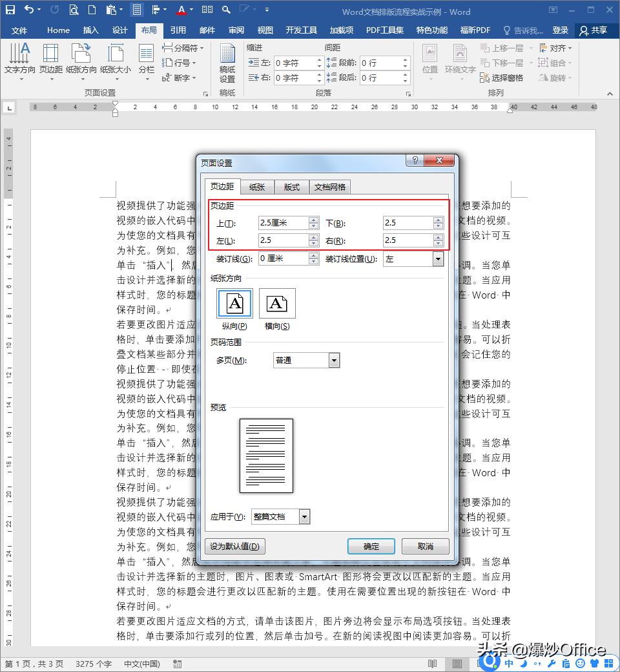
Task: Select the 页边距 (Margins) tool
Action: tap(50, 59)
